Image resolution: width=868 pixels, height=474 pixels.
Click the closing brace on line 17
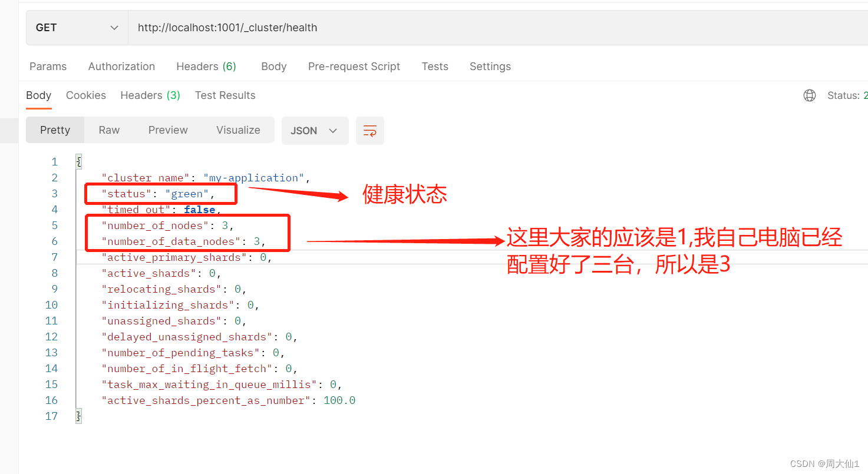click(79, 416)
